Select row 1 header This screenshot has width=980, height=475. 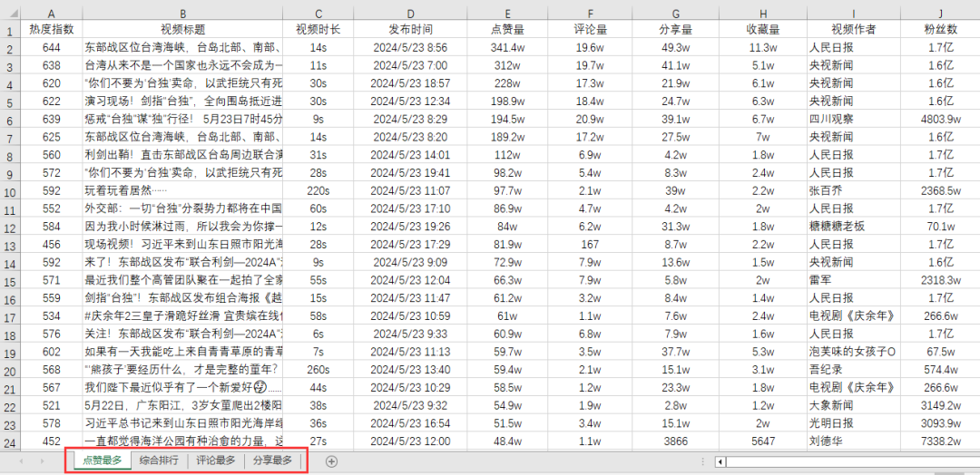(10, 30)
